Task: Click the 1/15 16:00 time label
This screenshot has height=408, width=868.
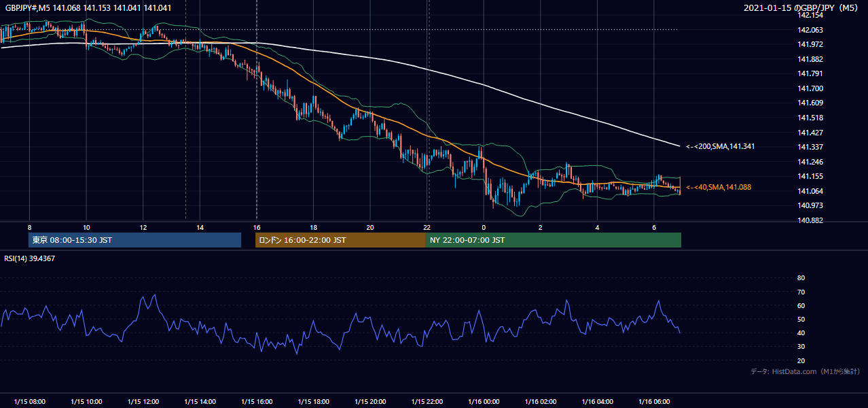Action: pyautogui.click(x=257, y=402)
